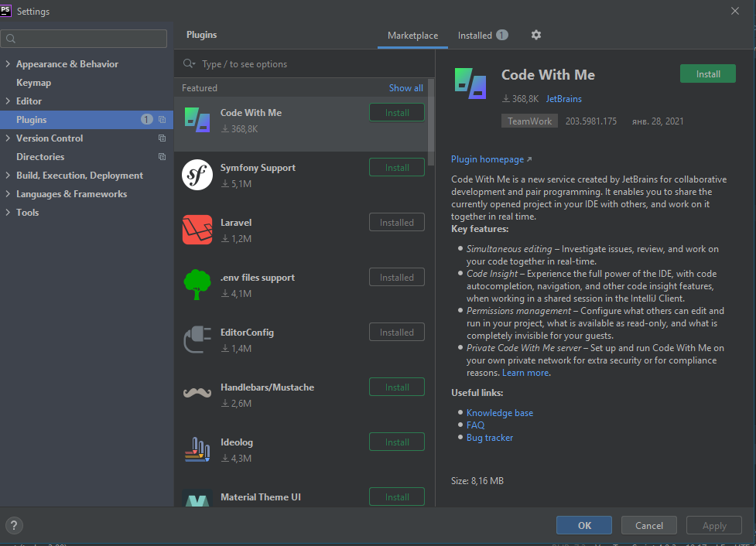The width and height of the screenshot is (756, 546).
Task: Click Installed button next to .env files support
Action: [x=397, y=277]
